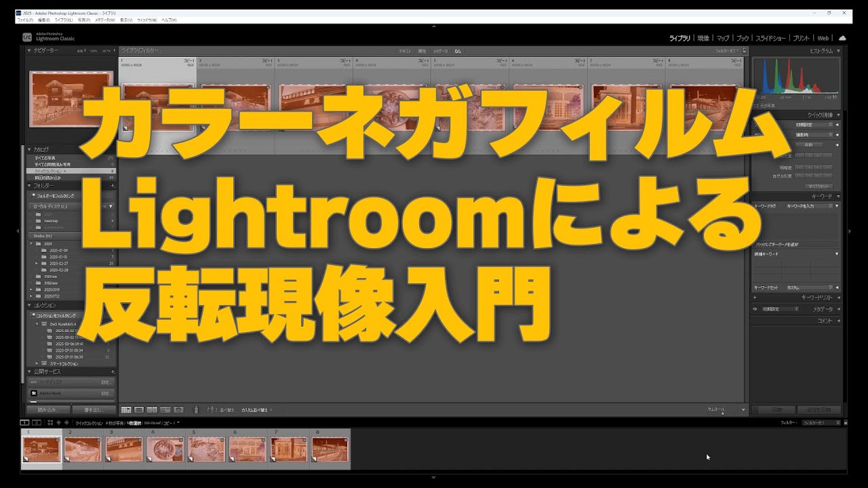Open People view from toolbar
Viewport: 868px width, 488px height.
click(x=178, y=410)
